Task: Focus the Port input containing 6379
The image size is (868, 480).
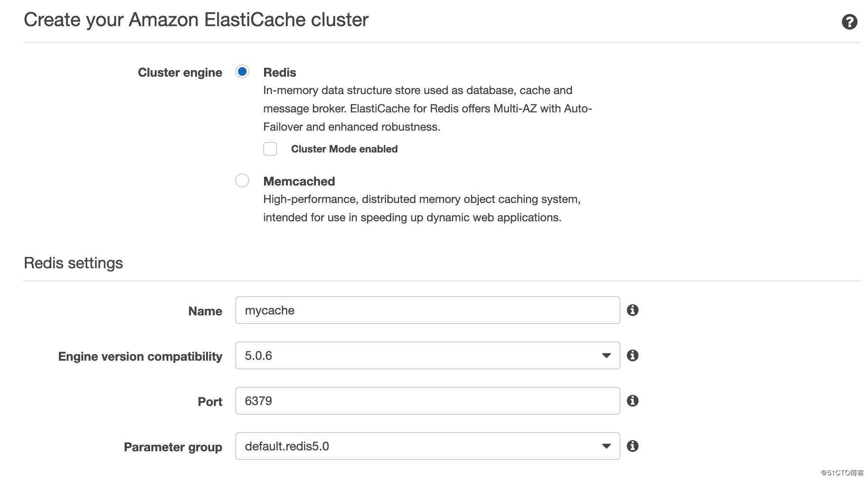Action: [427, 401]
